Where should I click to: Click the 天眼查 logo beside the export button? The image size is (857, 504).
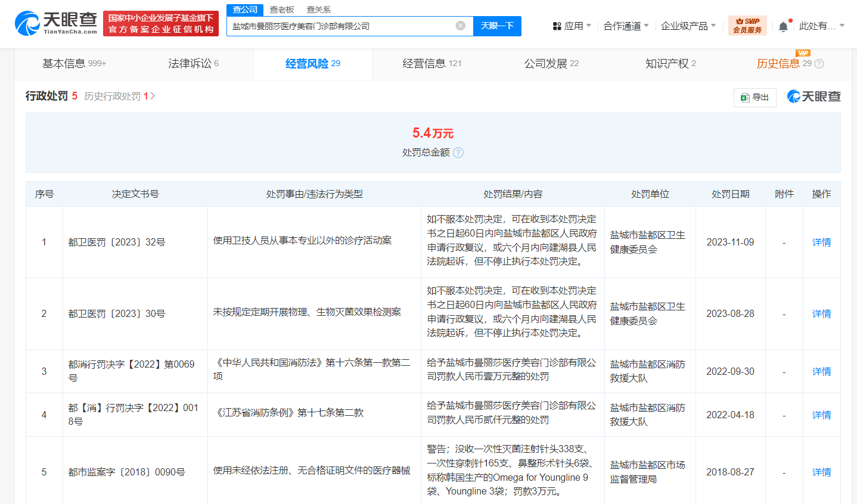tap(814, 97)
